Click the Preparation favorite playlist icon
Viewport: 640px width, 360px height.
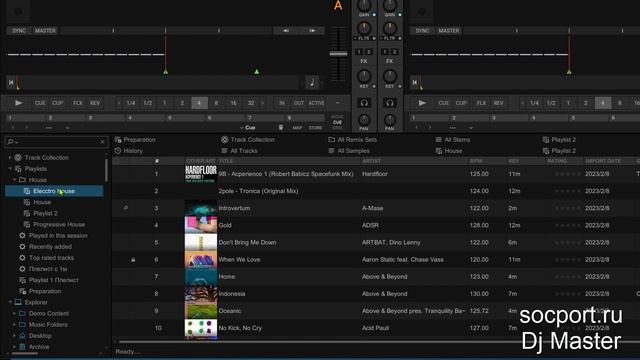(118, 140)
